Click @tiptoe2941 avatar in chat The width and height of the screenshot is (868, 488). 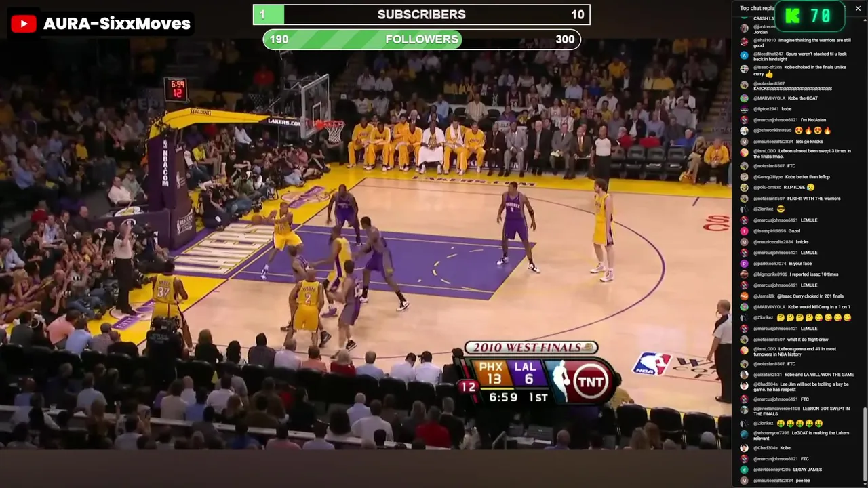pos(744,109)
